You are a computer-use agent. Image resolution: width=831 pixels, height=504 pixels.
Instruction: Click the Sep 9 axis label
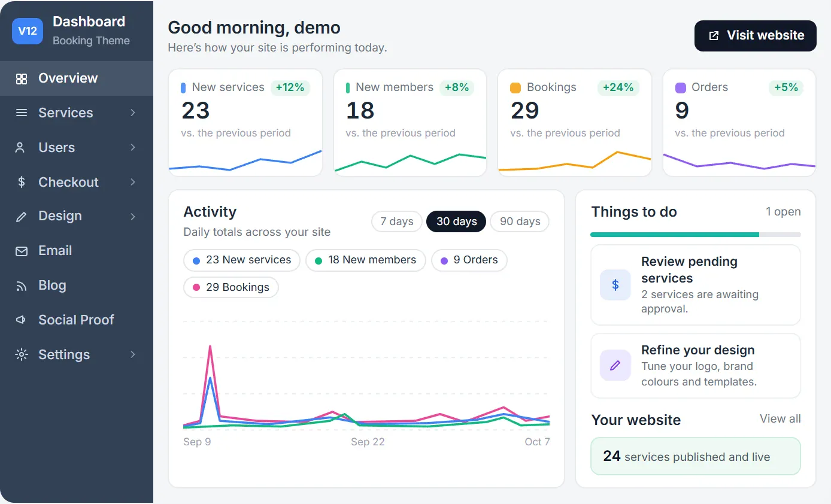(x=197, y=442)
